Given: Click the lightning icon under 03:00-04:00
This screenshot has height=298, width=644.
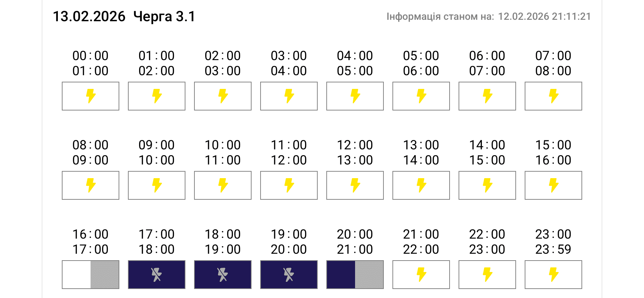Looking at the screenshot, I should (x=289, y=96).
